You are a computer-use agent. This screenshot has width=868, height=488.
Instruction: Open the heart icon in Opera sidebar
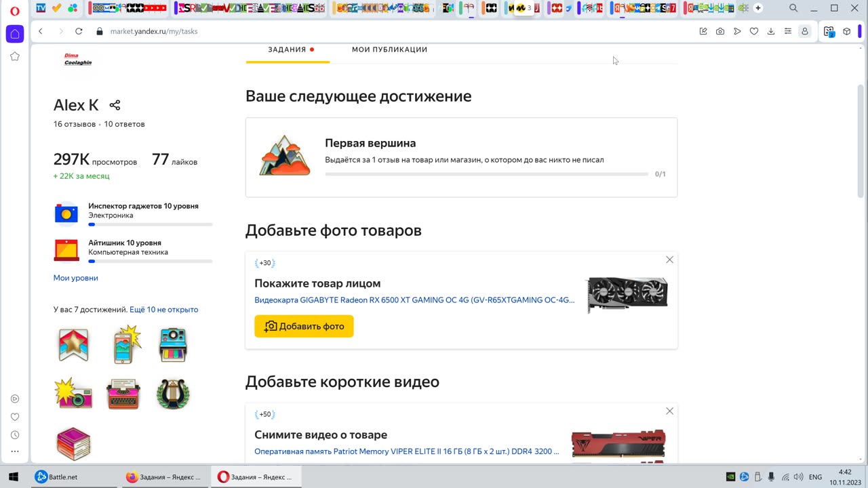click(x=15, y=417)
